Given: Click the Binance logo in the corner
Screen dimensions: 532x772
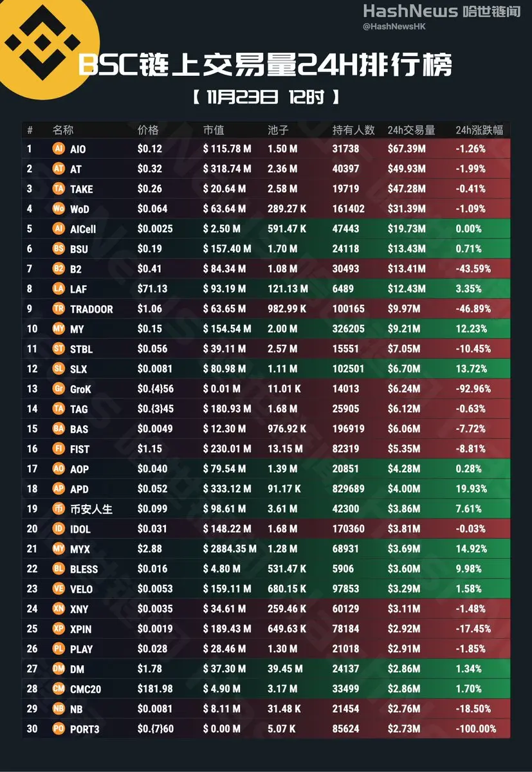Looking at the screenshot, I should point(42,44).
